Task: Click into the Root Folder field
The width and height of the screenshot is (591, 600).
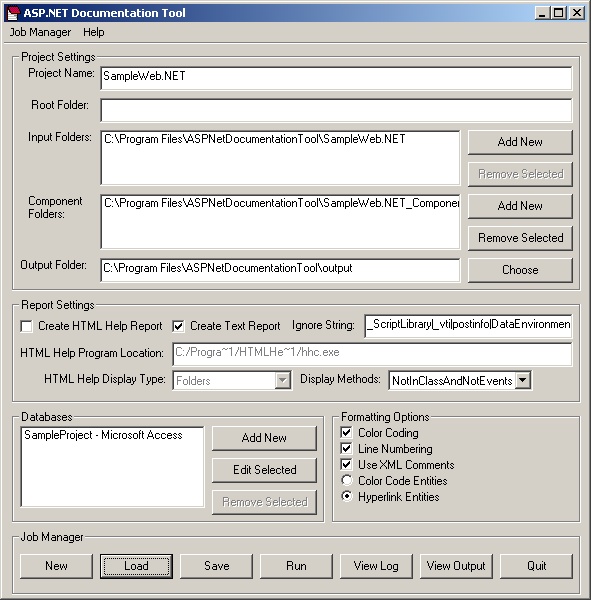Action: coord(336,110)
